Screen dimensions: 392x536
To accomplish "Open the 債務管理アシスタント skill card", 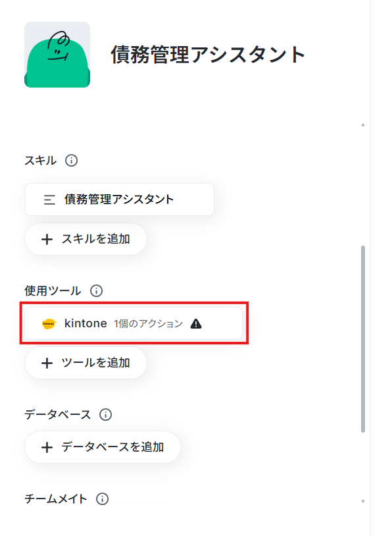I will tap(119, 200).
